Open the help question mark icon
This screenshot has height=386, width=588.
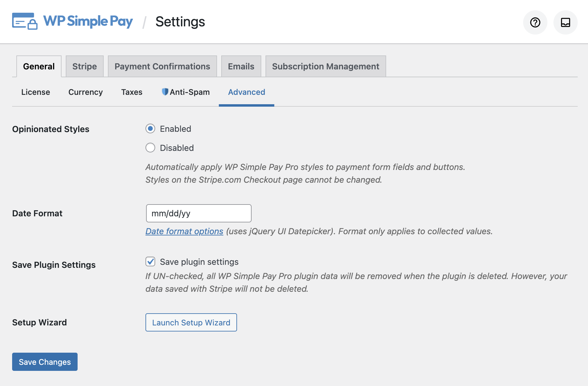coord(535,22)
